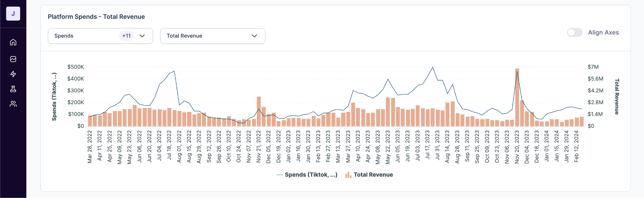Image resolution: width=644 pixels, height=198 pixels.
Task: Click the tallest revenue bar at Nov 20, 2023
Action: coord(517,97)
